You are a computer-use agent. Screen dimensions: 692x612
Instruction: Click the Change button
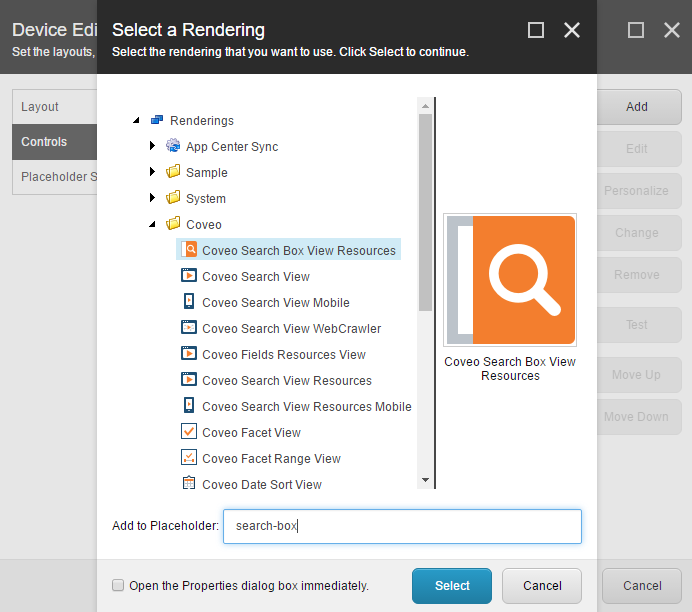[x=639, y=233]
